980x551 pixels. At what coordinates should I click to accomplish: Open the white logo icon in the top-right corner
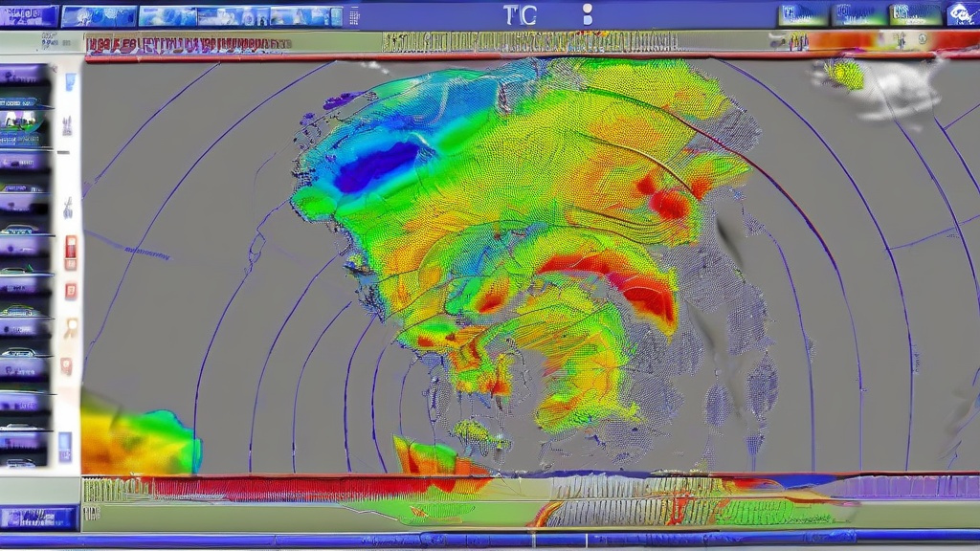coord(962,14)
